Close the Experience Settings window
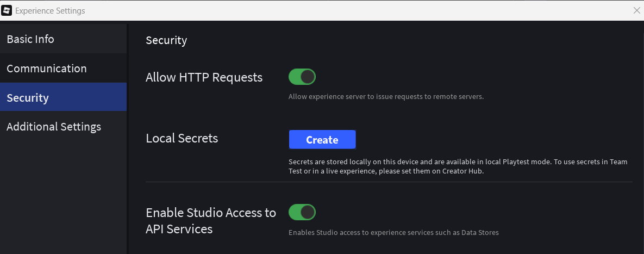 point(636,11)
